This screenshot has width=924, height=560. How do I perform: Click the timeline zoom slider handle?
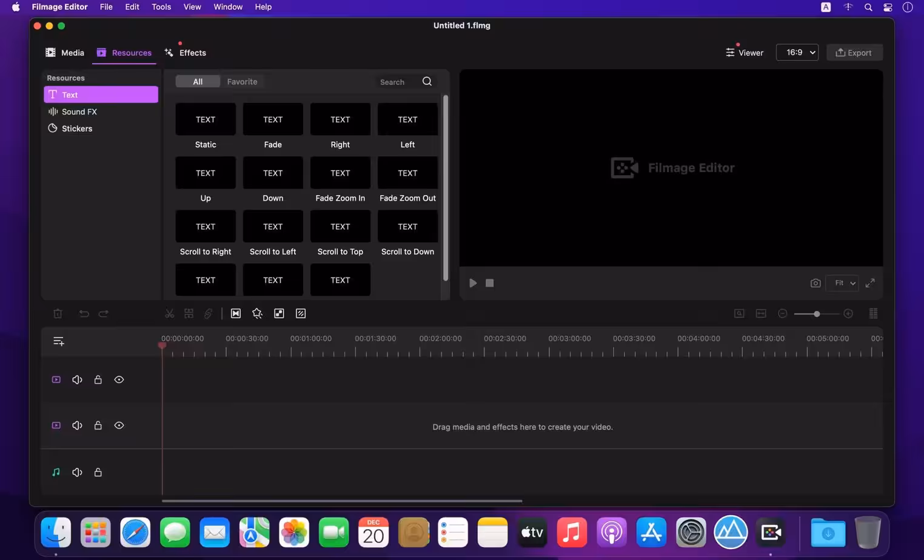[817, 313]
